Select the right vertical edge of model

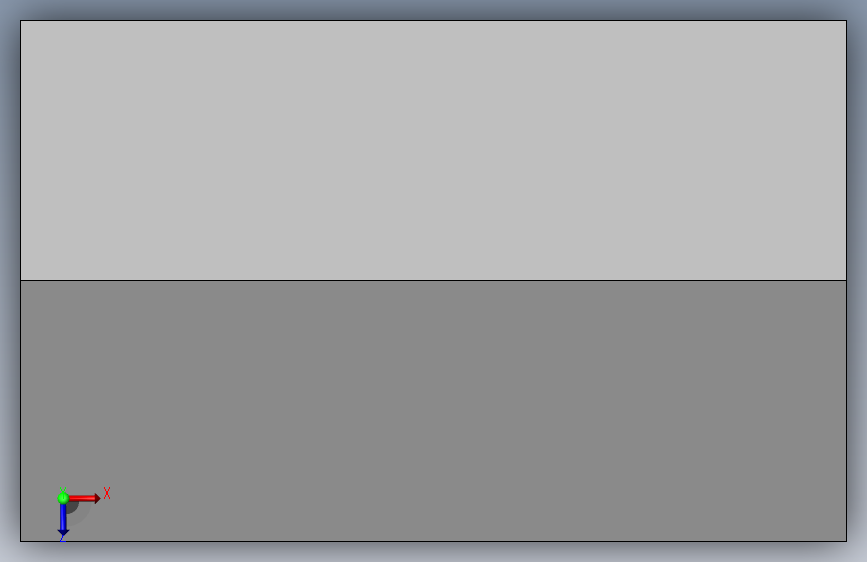click(x=847, y=280)
